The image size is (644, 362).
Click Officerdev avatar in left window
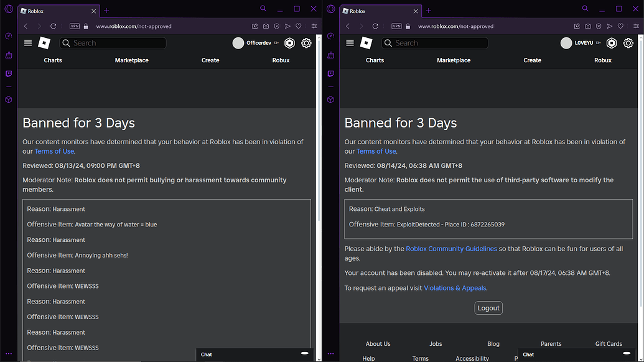pos(238,43)
